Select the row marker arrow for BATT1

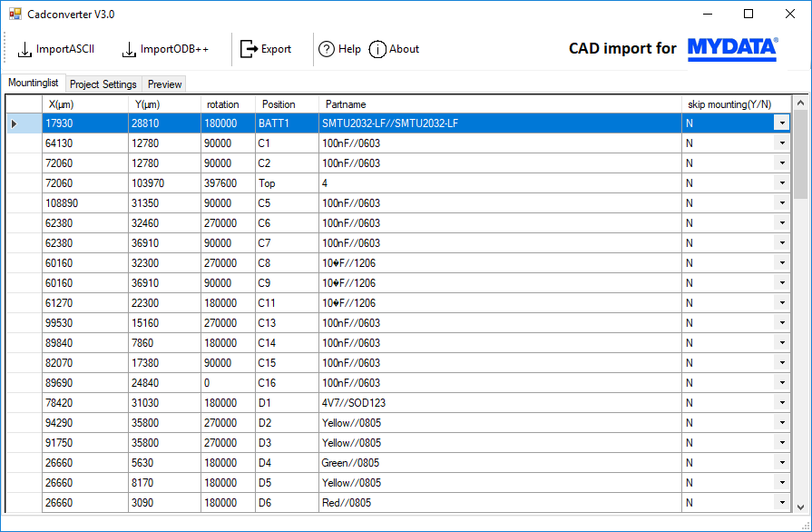point(14,123)
